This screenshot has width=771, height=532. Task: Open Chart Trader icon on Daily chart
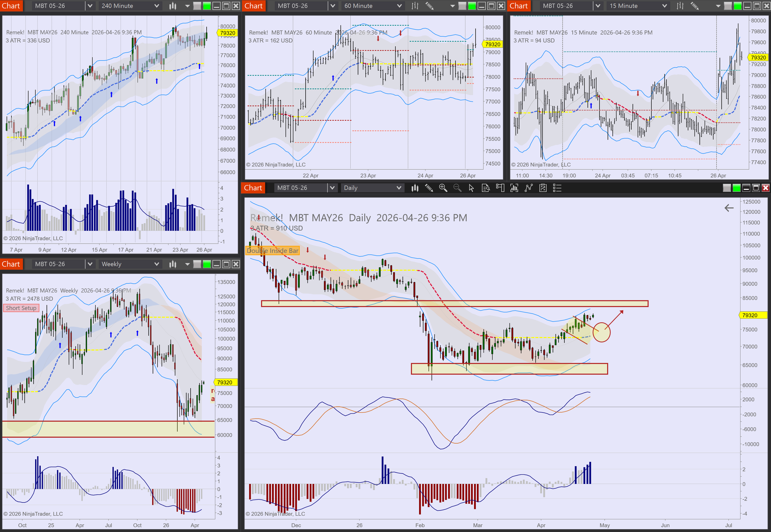(x=500, y=188)
